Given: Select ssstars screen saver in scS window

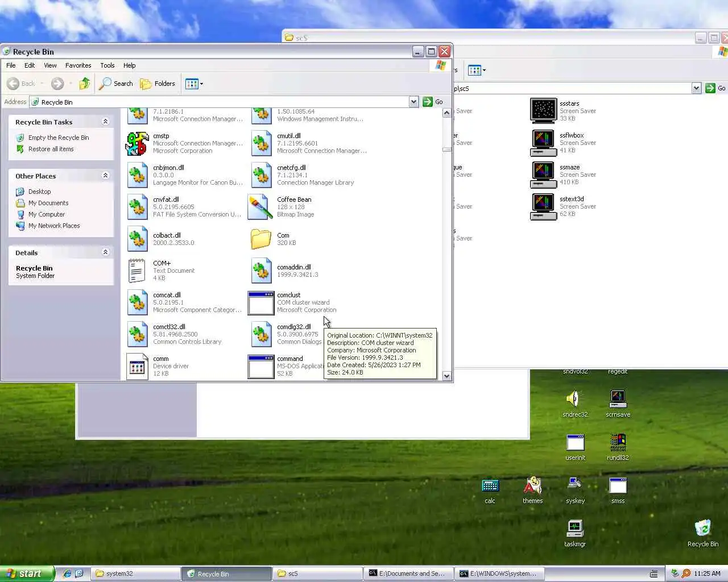Looking at the screenshot, I should (x=543, y=111).
